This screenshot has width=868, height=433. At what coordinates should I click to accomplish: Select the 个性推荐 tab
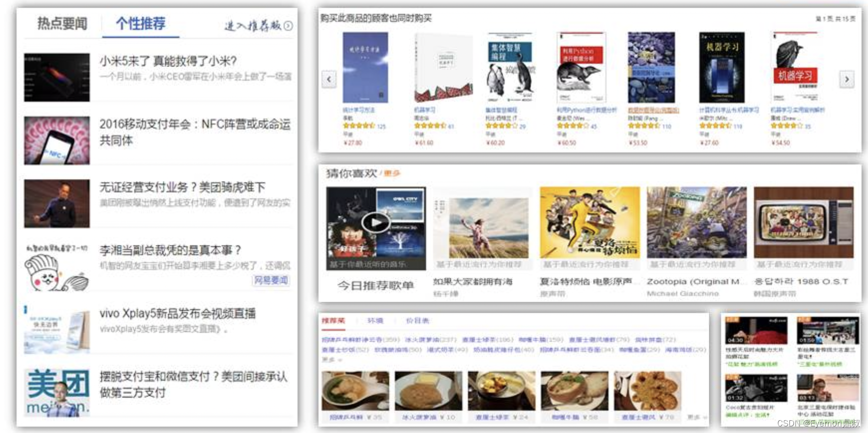point(140,23)
